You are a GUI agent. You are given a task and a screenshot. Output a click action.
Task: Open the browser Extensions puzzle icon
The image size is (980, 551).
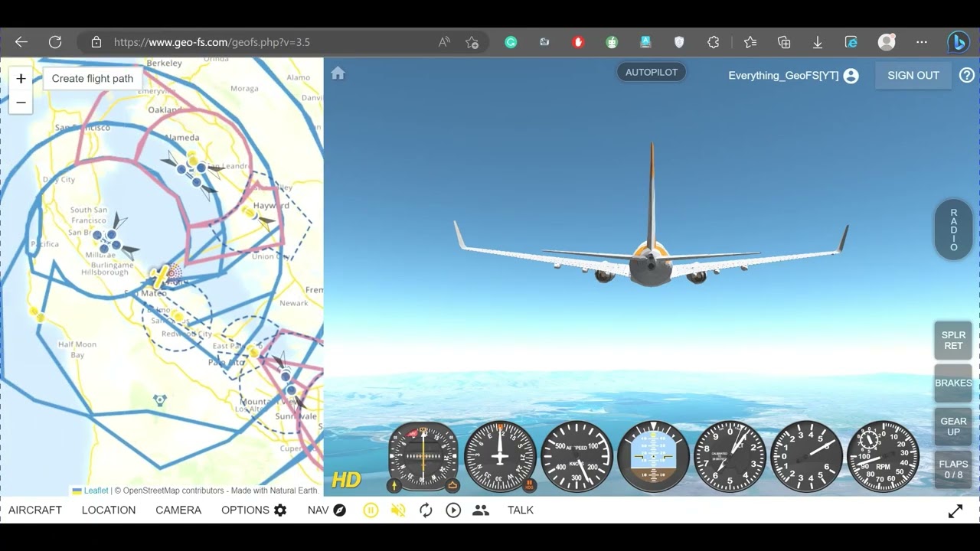click(714, 42)
